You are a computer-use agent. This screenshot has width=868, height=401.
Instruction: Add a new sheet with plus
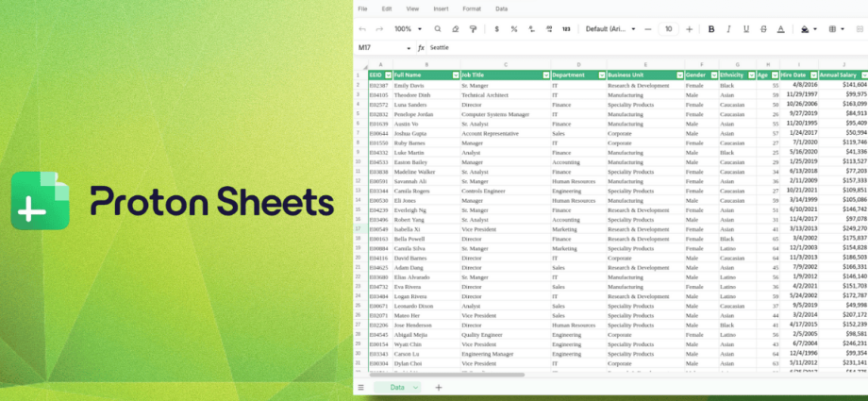tap(439, 388)
